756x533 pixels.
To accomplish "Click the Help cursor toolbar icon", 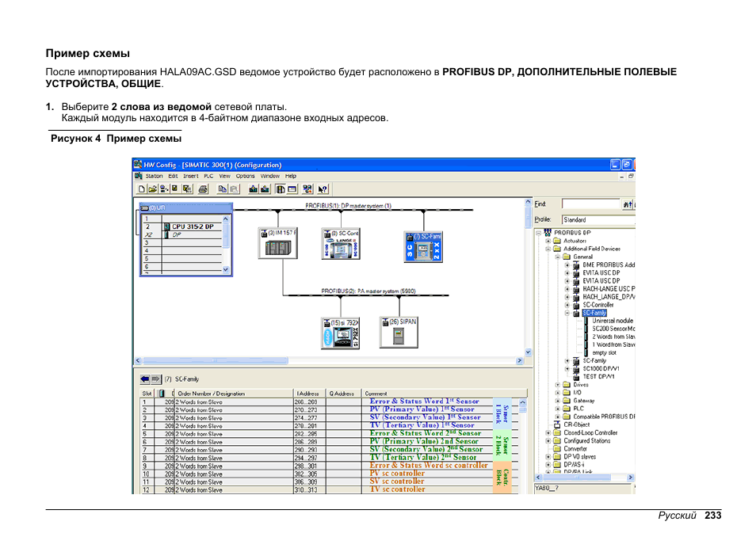I will 322,188.
